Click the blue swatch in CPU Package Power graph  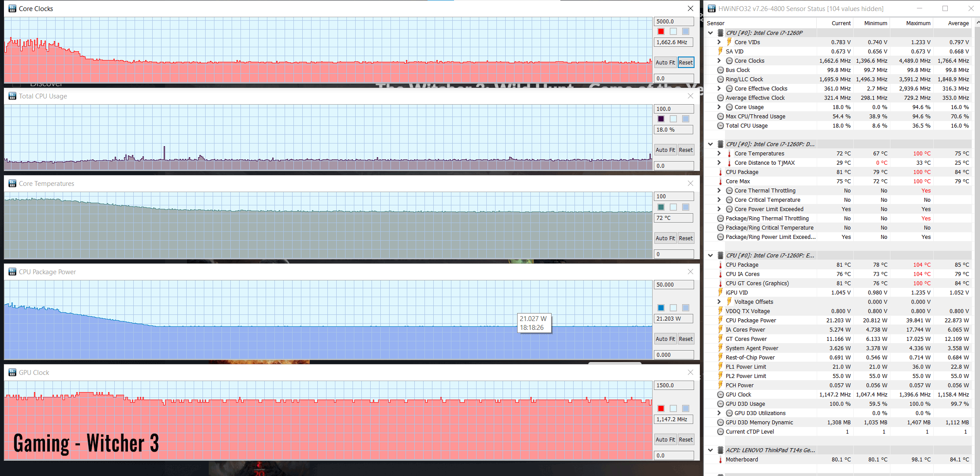pyautogui.click(x=661, y=308)
